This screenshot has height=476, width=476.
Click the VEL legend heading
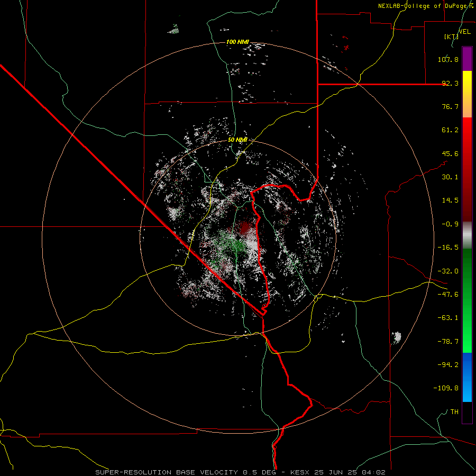[x=464, y=32]
